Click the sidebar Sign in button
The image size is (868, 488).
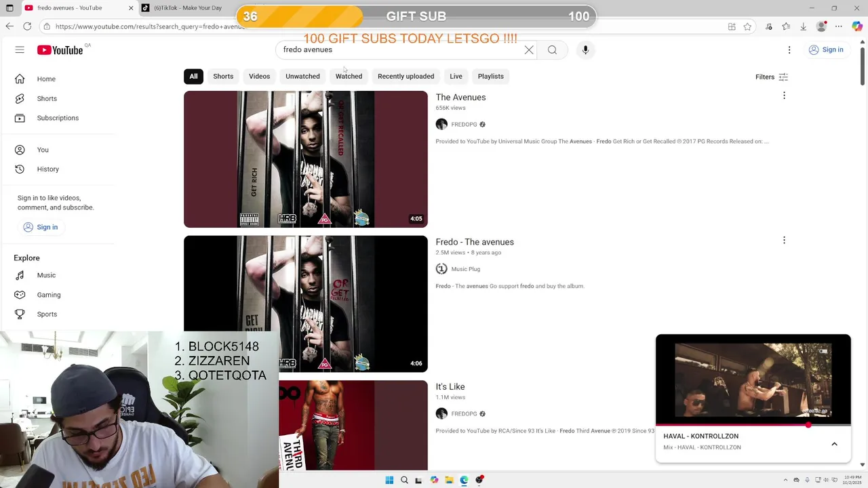(40, 227)
